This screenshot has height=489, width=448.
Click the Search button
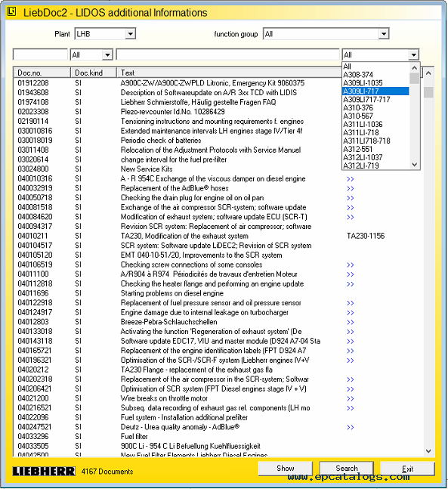point(346,468)
